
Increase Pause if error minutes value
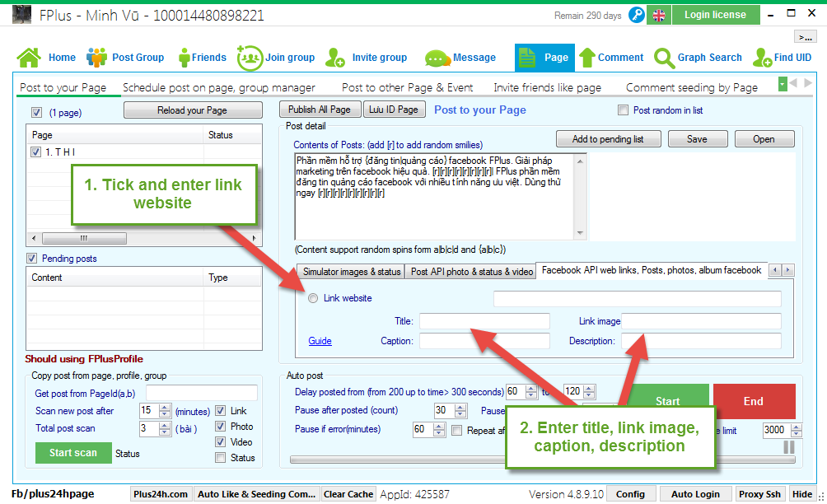pos(439,427)
